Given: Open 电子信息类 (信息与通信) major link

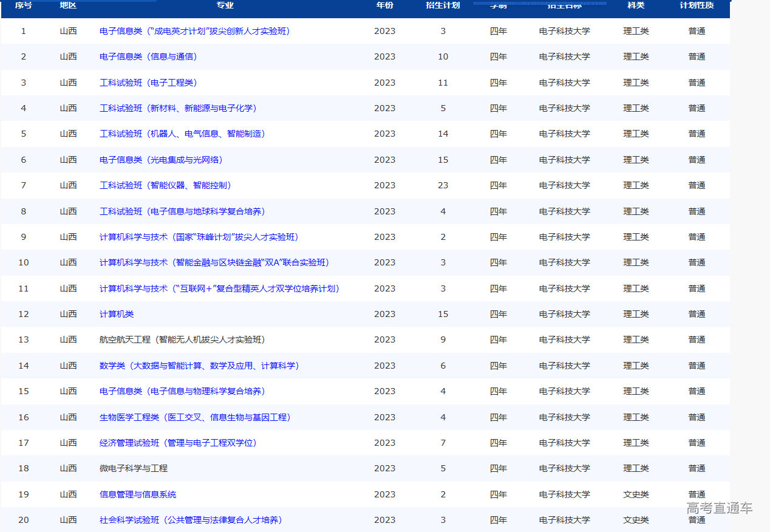Looking at the screenshot, I should pos(148,56).
